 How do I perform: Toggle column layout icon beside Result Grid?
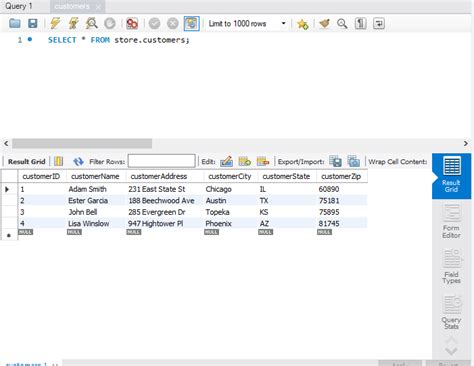[x=59, y=161]
